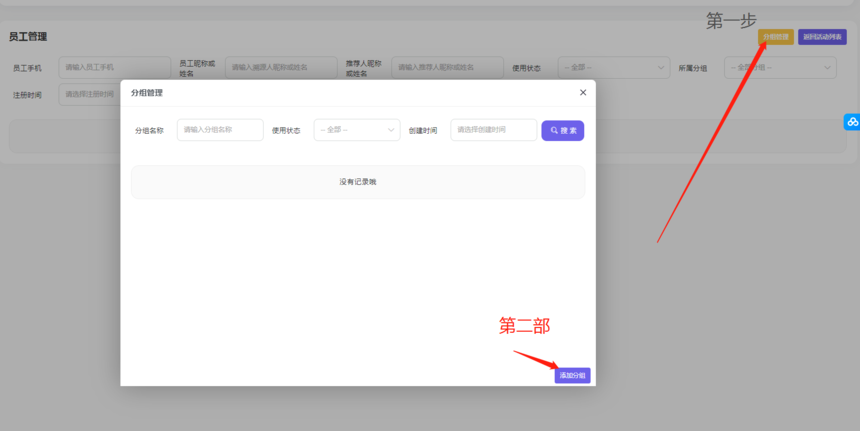
Task: Click 返回活动列表 button
Action: (822, 37)
